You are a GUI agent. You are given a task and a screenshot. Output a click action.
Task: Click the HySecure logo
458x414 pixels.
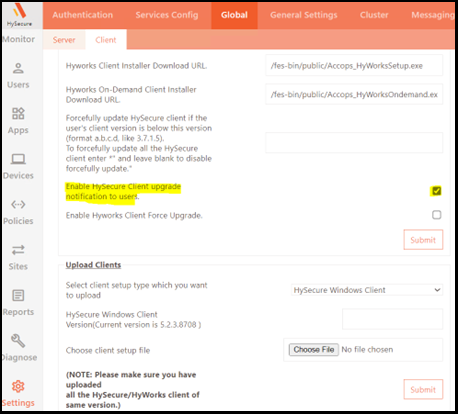[19, 16]
